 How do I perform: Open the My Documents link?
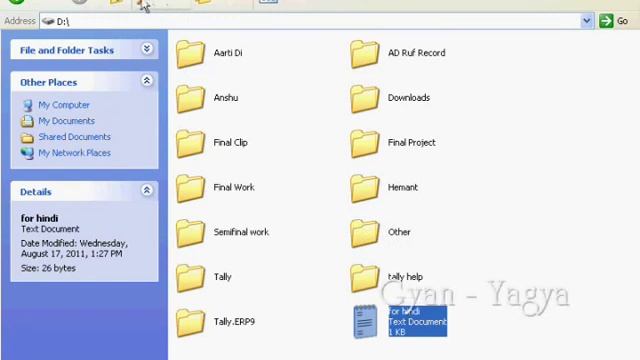[x=67, y=121]
